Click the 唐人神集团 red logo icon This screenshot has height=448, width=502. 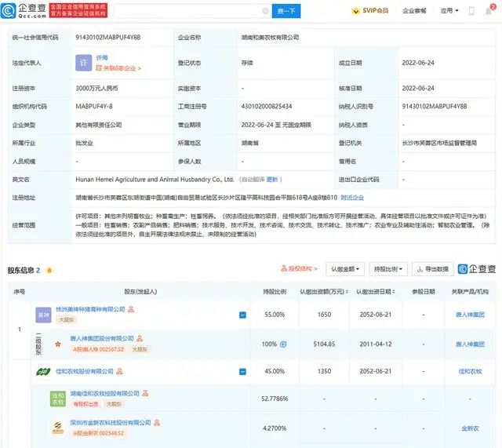(x=58, y=344)
